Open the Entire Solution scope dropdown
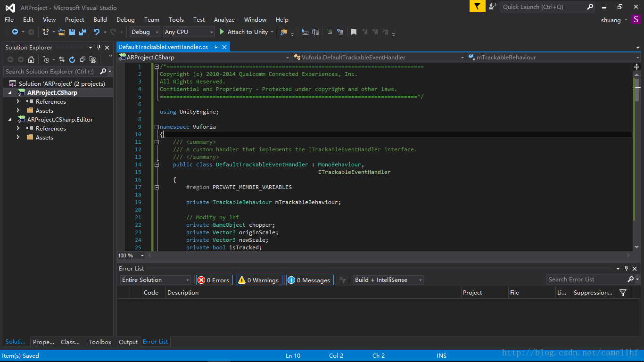 click(156, 280)
